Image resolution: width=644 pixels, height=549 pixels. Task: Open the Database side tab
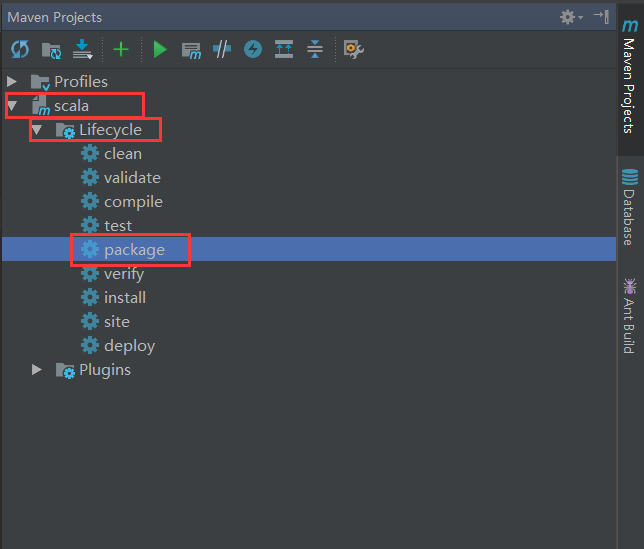click(x=630, y=207)
